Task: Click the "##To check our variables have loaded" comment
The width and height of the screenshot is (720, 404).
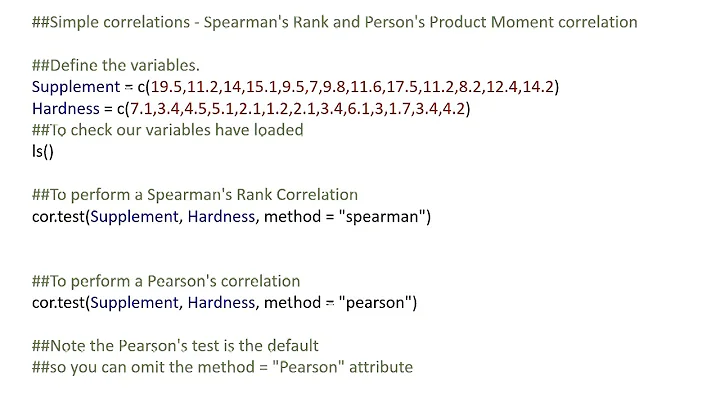Action: [167, 130]
